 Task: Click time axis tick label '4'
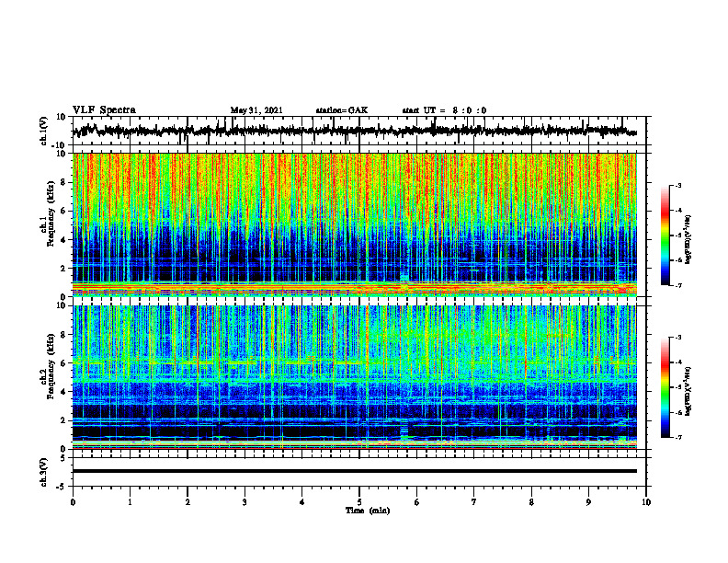point(302,502)
